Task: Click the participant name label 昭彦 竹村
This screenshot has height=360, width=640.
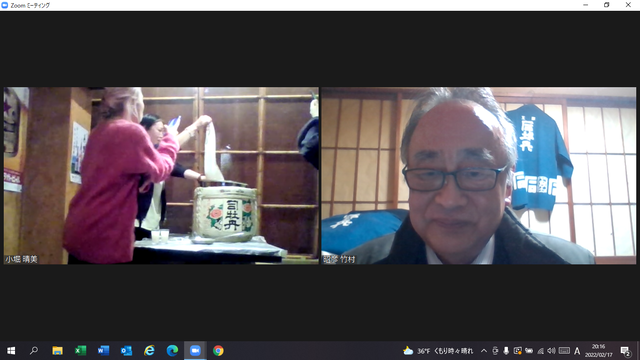Action: [339, 259]
